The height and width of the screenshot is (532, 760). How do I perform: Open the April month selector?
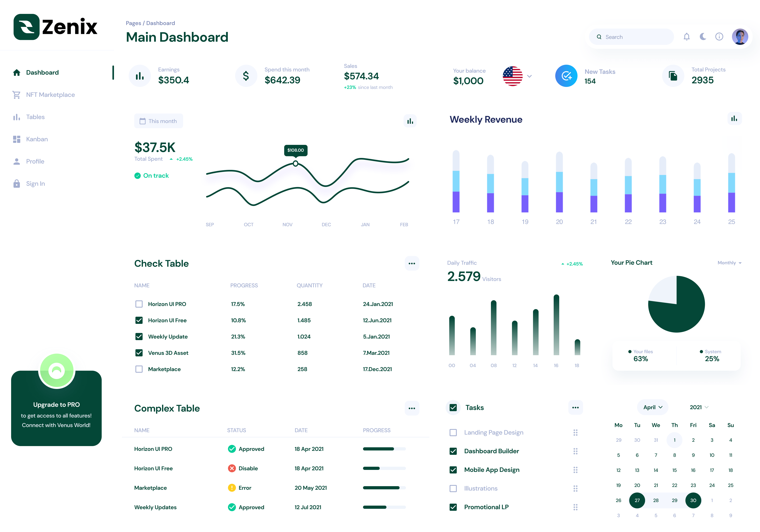652,407
